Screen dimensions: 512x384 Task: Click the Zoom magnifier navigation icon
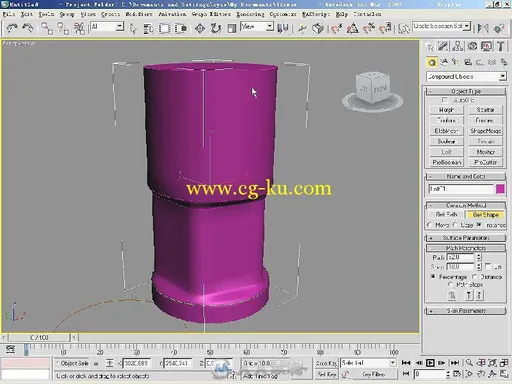469,363
